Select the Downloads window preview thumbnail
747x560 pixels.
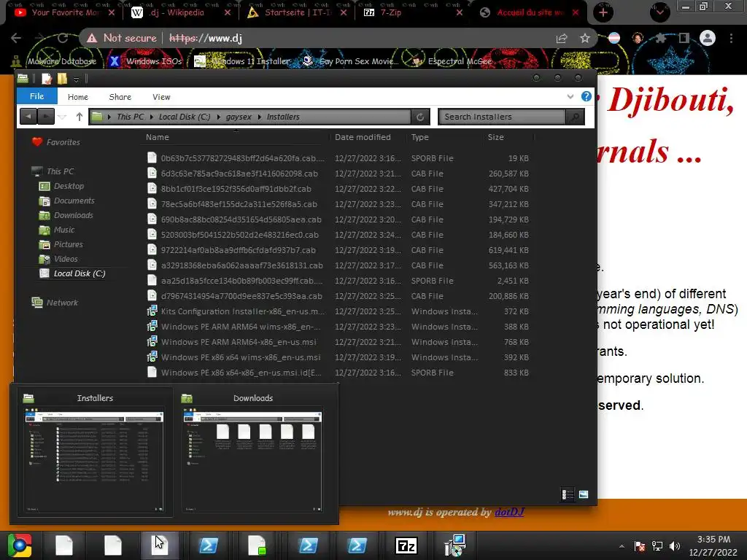pyautogui.click(x=252, y=452)
